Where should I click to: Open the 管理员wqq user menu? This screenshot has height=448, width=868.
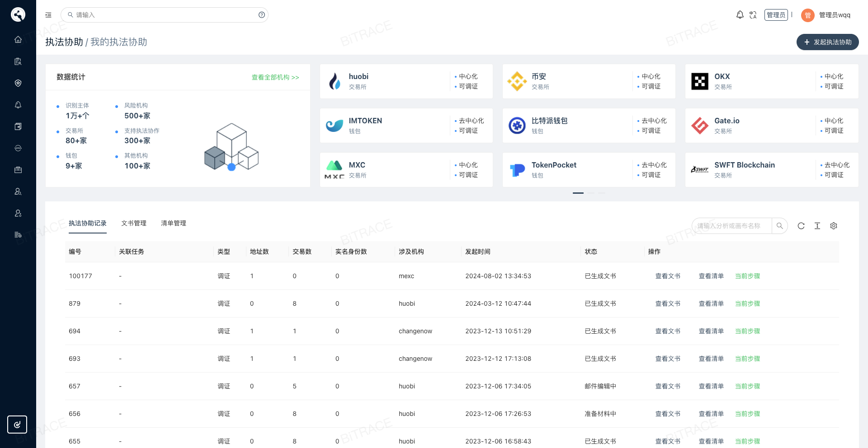(x=835, y=15)
